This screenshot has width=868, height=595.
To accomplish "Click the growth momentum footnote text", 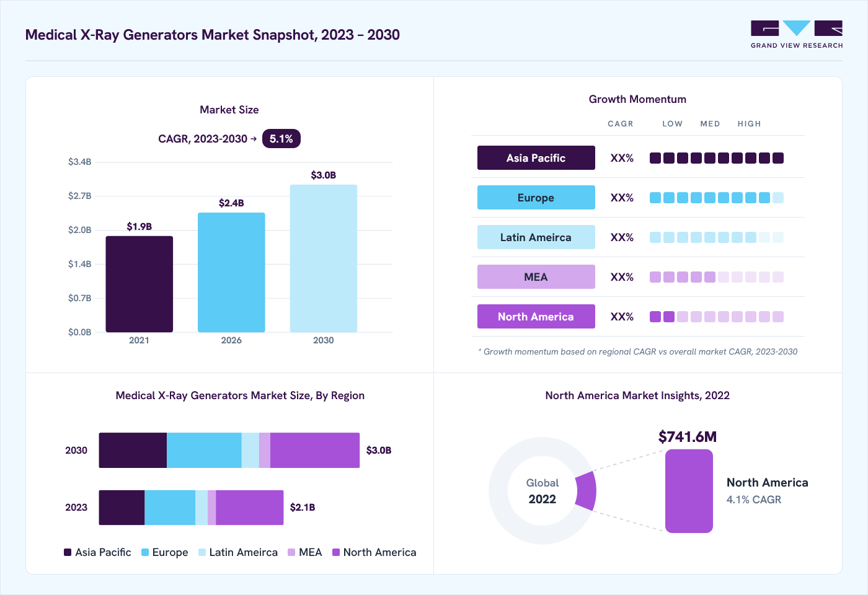I will click(x=638, y=351).
